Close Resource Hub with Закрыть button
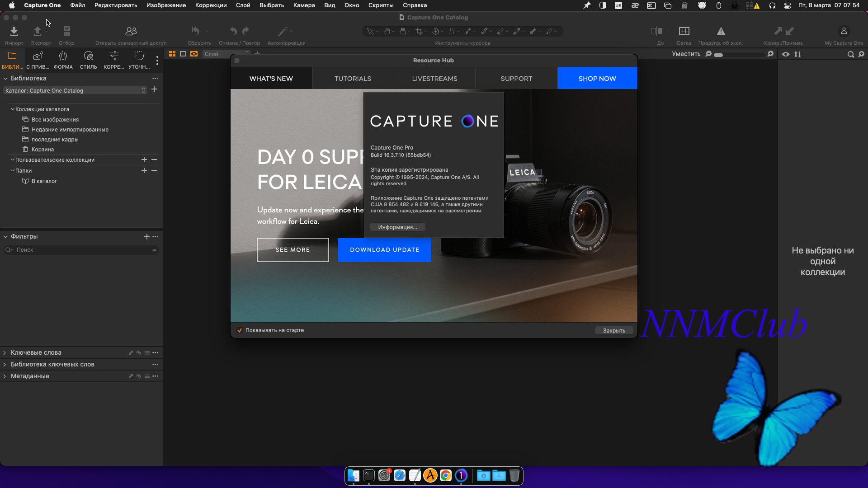Image resolution: width=868 pixels, height=488 pixels. coord(614,330)
